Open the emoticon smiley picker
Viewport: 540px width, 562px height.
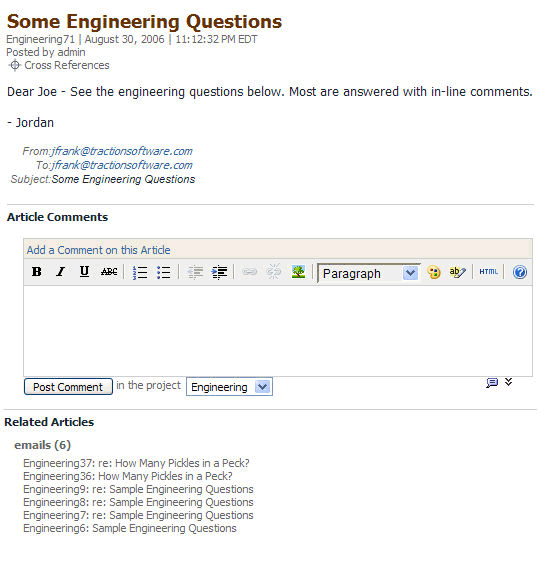tap(434, 272)
